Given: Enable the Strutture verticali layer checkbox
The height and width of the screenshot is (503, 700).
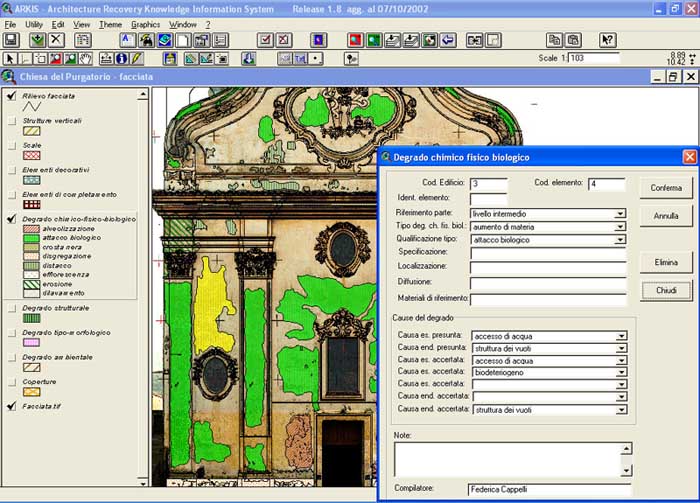Looking at the screenshot, I should 10,120.
